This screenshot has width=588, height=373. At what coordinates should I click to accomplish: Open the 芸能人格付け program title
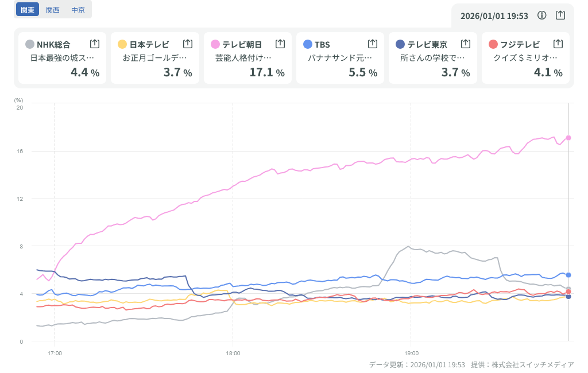coord(243,58)
